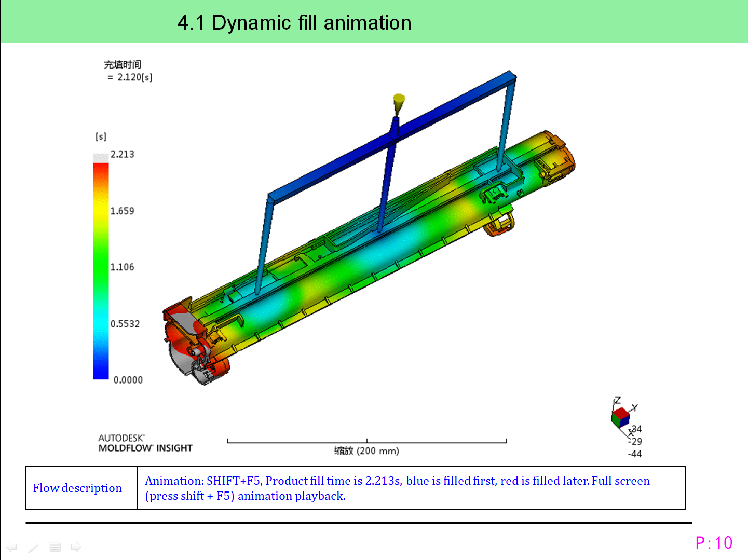Click the XYZ orientation axis cube
748x560 pixels.
pos(620,417)
